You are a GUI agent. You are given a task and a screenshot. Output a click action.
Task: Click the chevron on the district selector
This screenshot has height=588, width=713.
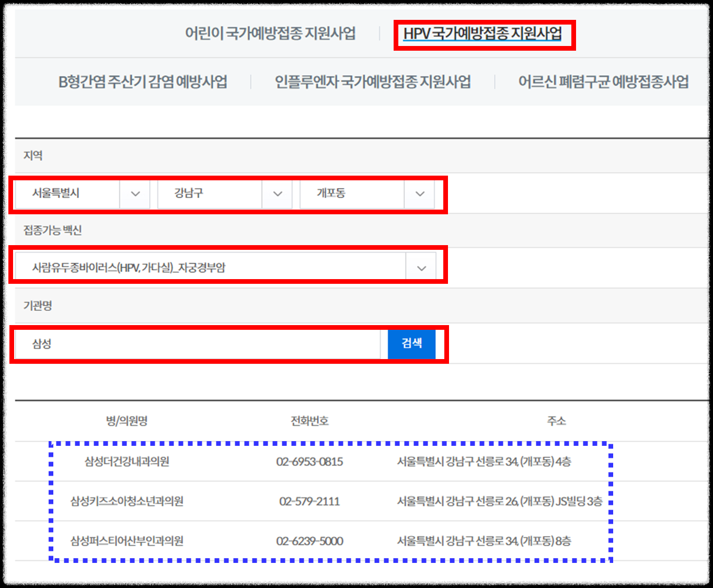pos(277,194)
